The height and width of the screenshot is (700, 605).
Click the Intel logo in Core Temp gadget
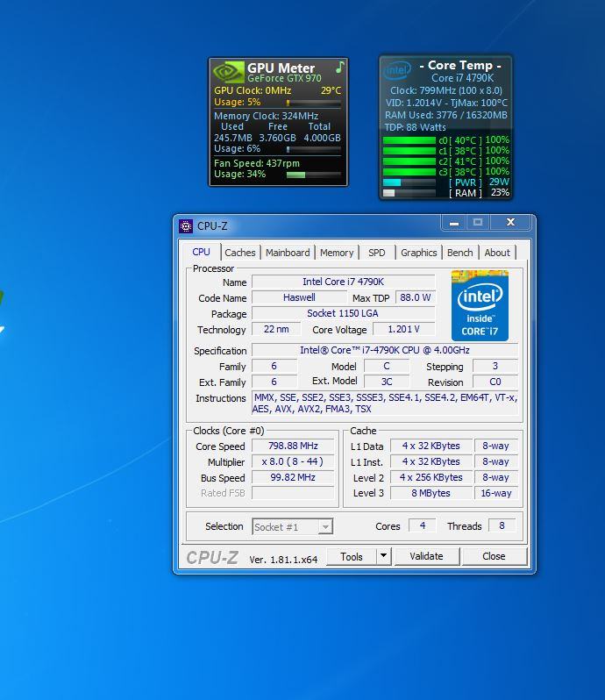[x=396, y=70]
